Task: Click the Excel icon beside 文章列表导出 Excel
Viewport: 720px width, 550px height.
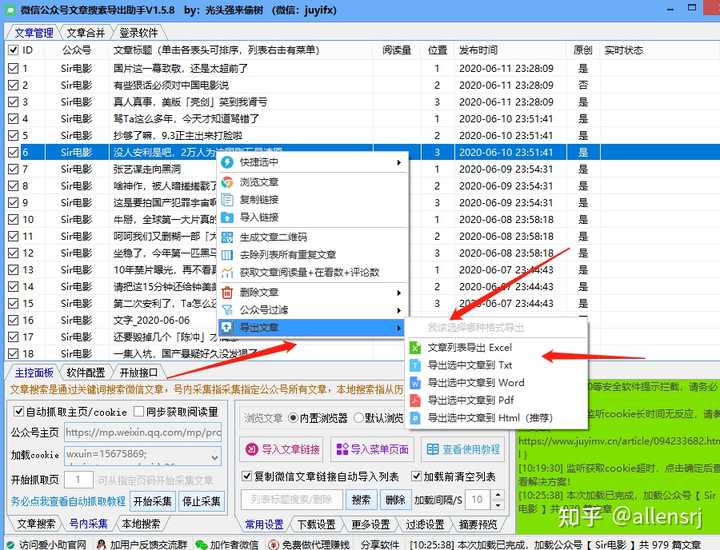Action: pyautogui.click(x=415, y=348)
